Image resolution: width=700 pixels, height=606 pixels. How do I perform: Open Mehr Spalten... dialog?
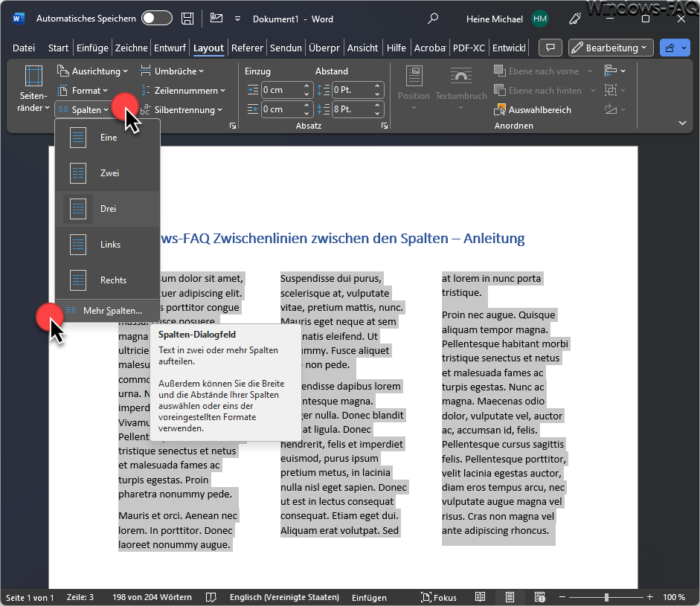(108, 311)
